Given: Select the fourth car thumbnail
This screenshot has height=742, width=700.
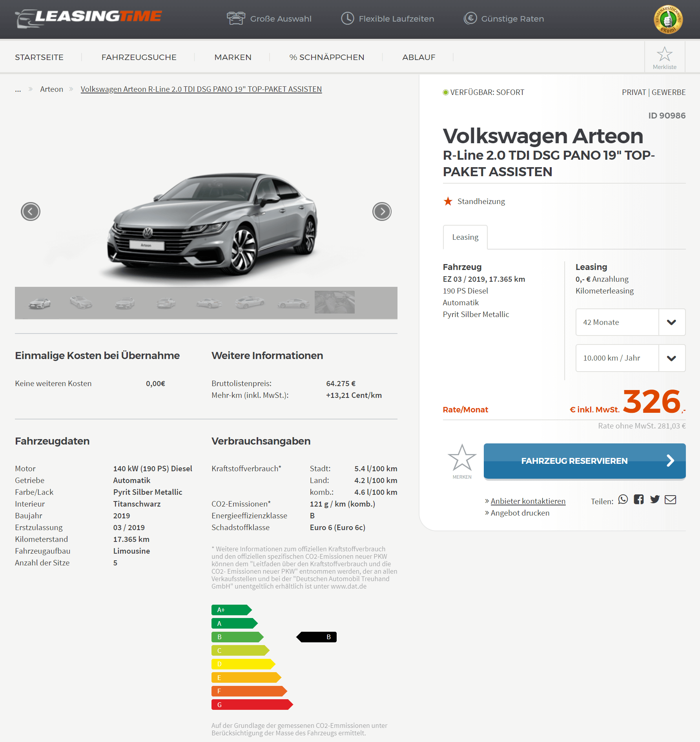Looking at the screenshot, I should click(x=166, y=303).
